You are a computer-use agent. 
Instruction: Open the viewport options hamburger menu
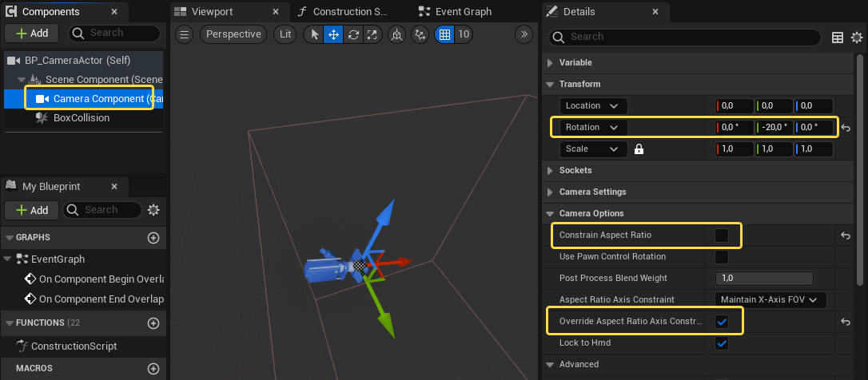click(185, 34)
